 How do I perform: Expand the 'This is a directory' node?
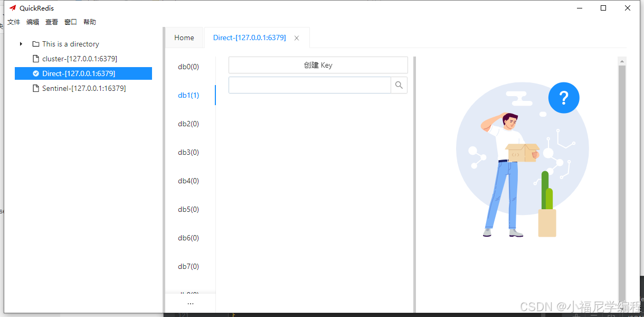click(21, 44)
